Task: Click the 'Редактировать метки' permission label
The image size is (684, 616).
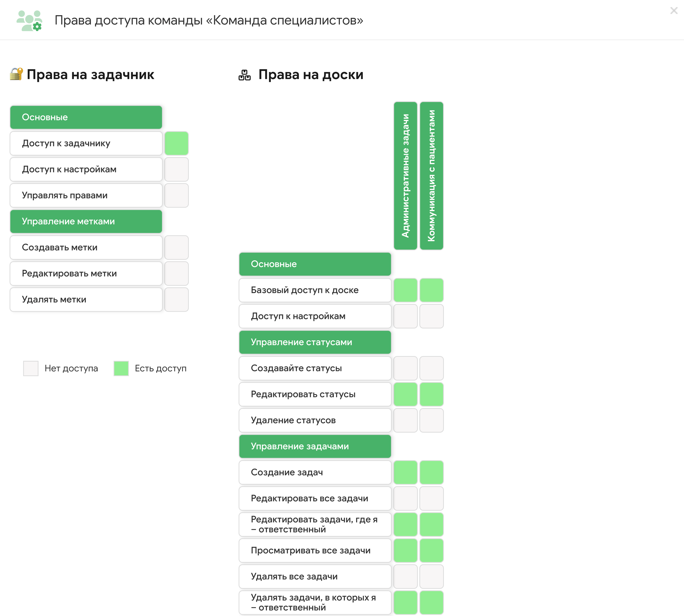Action: [86, 274]
